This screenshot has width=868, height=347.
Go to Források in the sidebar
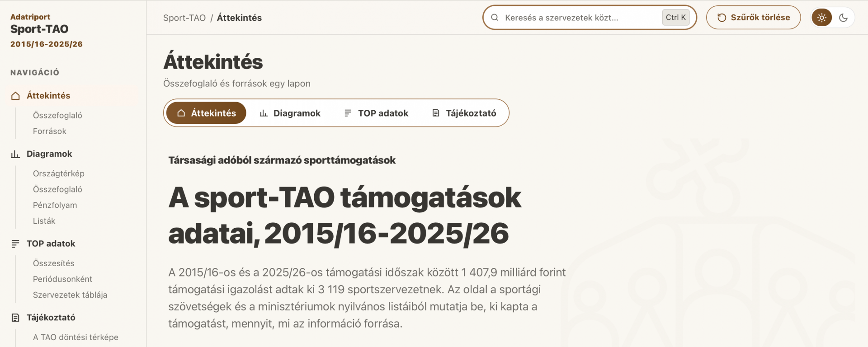[50, 131]
